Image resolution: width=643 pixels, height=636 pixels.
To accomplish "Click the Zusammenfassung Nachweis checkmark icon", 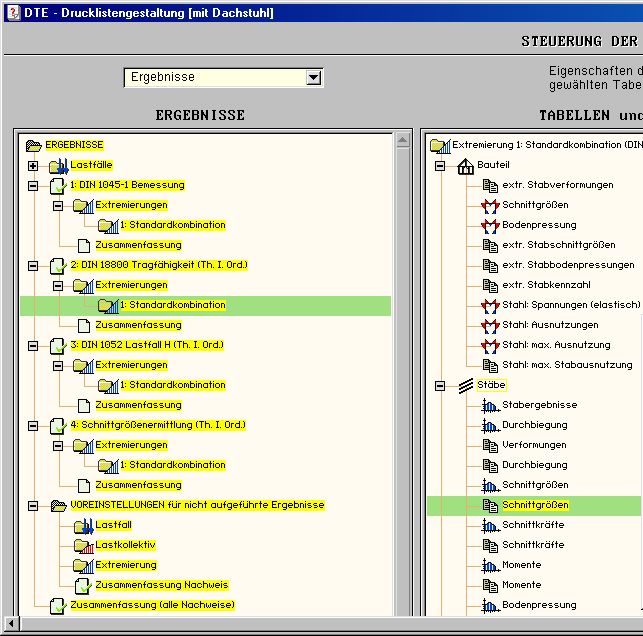I will 83,585.
